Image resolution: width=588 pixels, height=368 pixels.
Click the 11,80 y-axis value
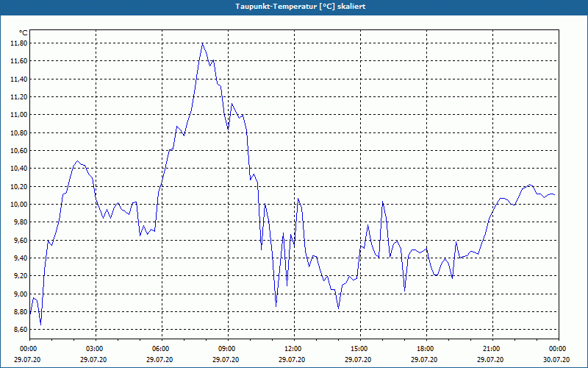(20, 43)
